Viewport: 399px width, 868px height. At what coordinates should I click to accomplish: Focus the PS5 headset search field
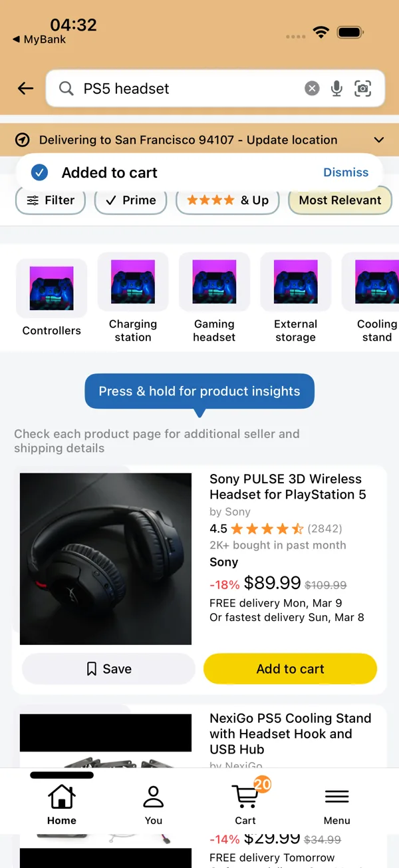coord(190,89)
